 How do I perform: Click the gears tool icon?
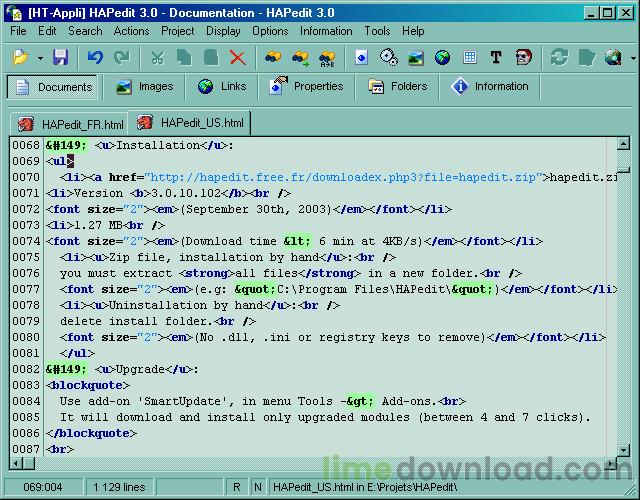tap(389, 57)
